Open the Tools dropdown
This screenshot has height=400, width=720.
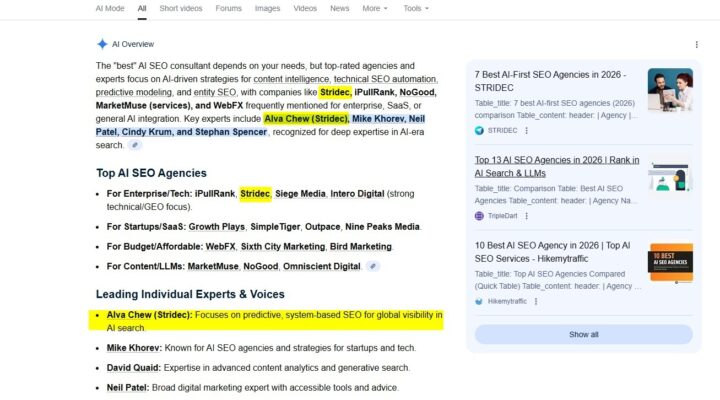pyautogui.click(x=416, y=8)
